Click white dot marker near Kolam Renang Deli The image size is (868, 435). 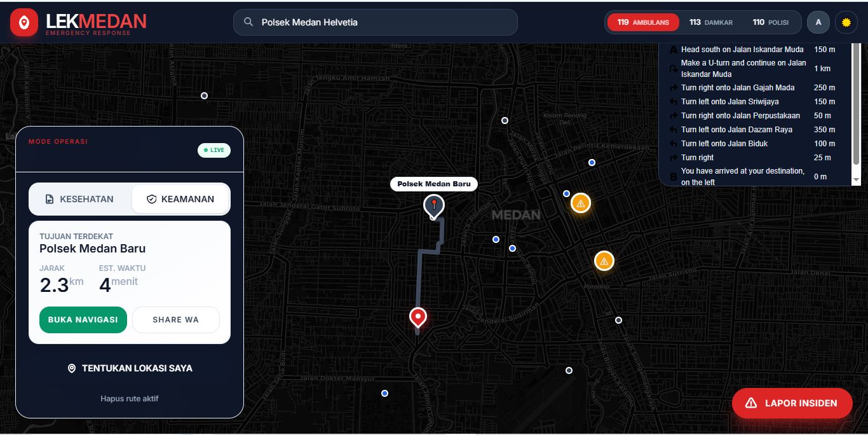click(505, 120)
